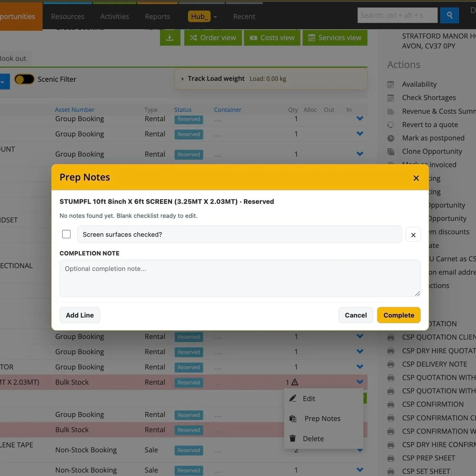Expand the Track Load weight section
The height and width of the screenshot is (476, 476).
tap(182, 79)
